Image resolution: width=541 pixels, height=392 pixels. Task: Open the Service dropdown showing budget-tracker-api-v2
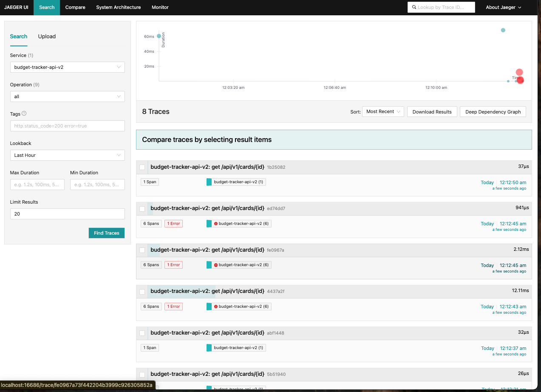click(x=67, y=67)
